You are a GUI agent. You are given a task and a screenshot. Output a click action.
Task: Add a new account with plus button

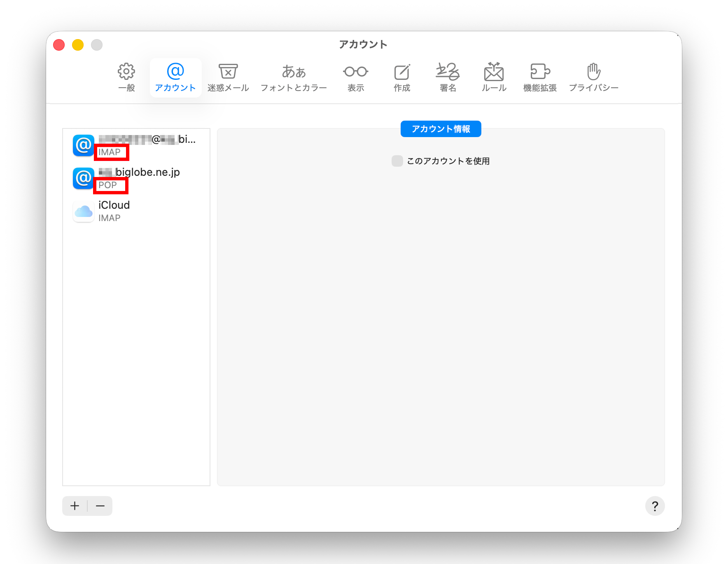pos(75,506)
